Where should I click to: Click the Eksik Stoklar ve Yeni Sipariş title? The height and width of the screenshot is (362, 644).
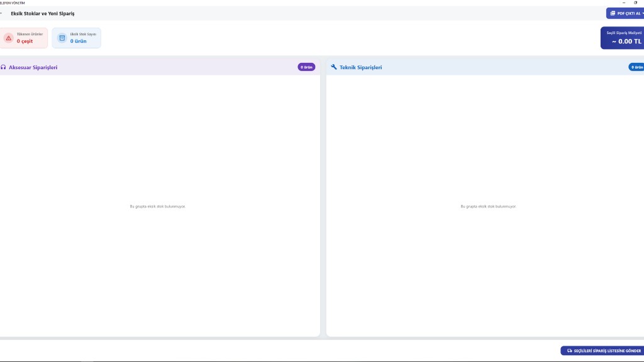(43, 14)
